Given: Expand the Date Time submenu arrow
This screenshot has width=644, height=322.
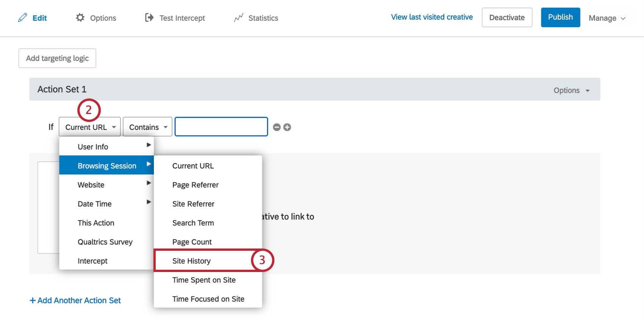Looking at the screenshot, I should (x=148, y=202).
